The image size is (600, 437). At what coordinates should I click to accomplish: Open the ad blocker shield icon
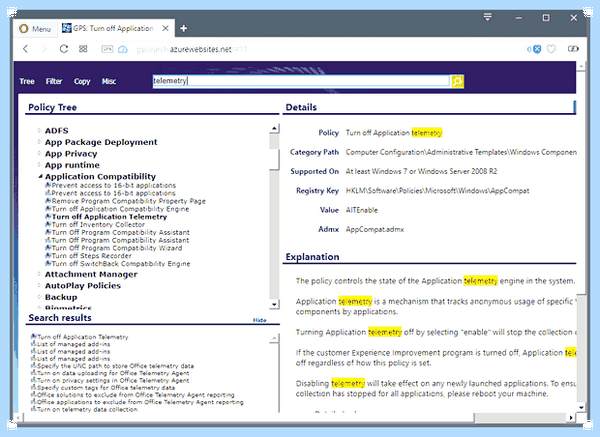pyautogui.click(x=537, y=49)
